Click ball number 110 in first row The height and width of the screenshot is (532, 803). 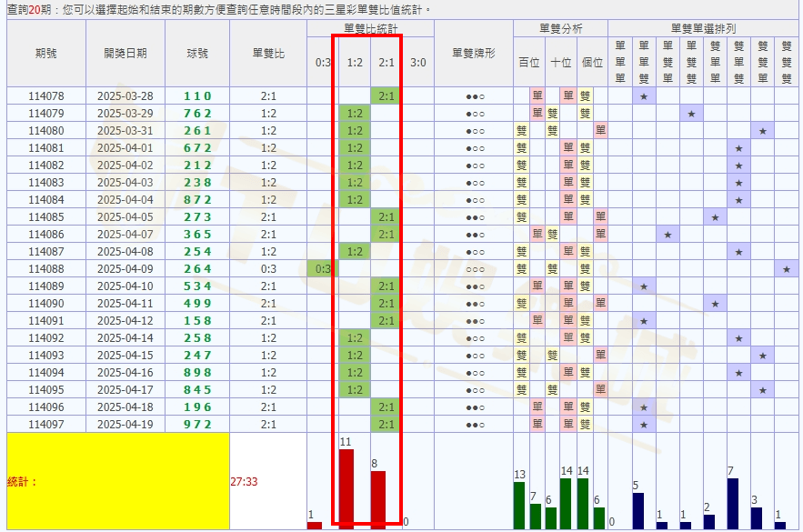(197, 96)
